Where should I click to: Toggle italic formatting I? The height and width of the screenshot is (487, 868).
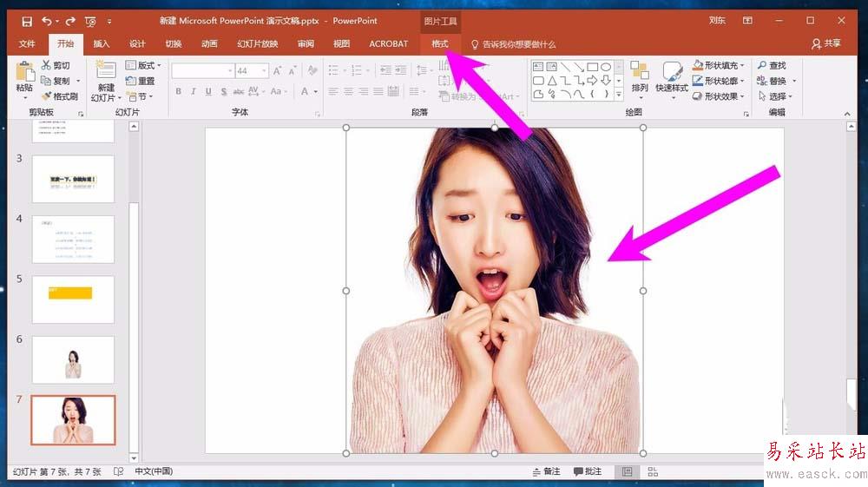coord(194,91)
